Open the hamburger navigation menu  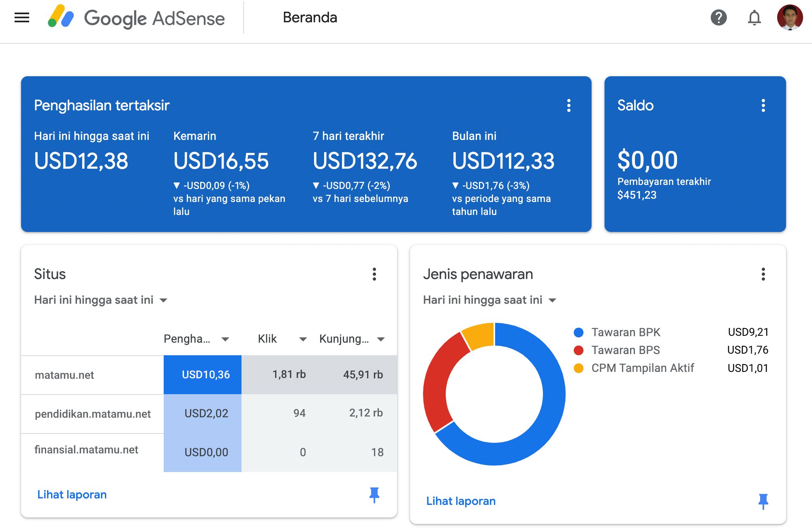point(21,17)
